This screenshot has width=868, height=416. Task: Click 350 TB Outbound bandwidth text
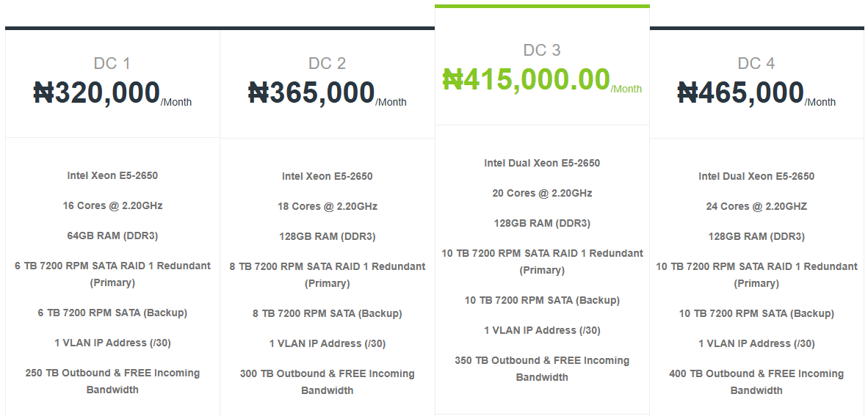coord(542,368)
